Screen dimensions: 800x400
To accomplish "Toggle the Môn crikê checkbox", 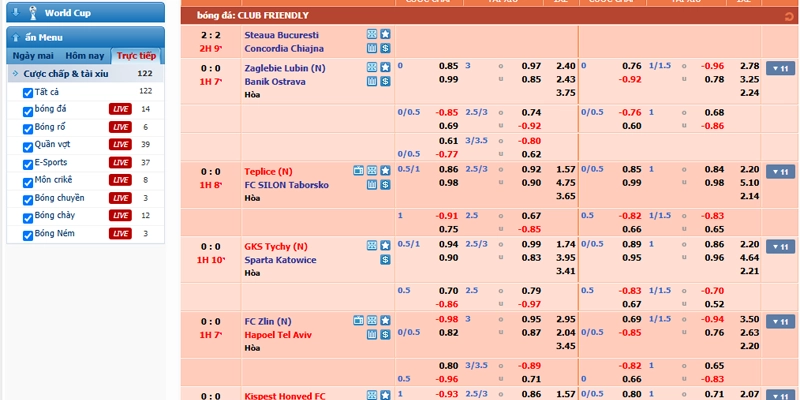I will click(x=28, y=182).
